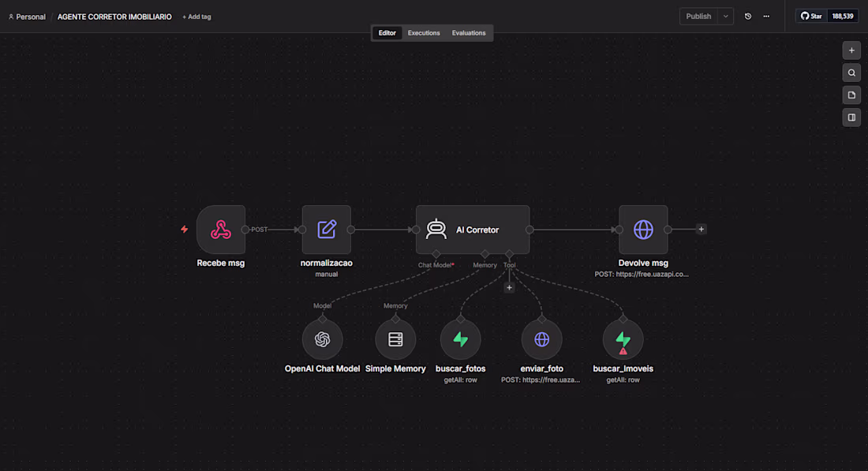The height and width of the screenshot is (471, 868).
Task: Open the Recebe msg webhook node
Action: tap(221, 230)
